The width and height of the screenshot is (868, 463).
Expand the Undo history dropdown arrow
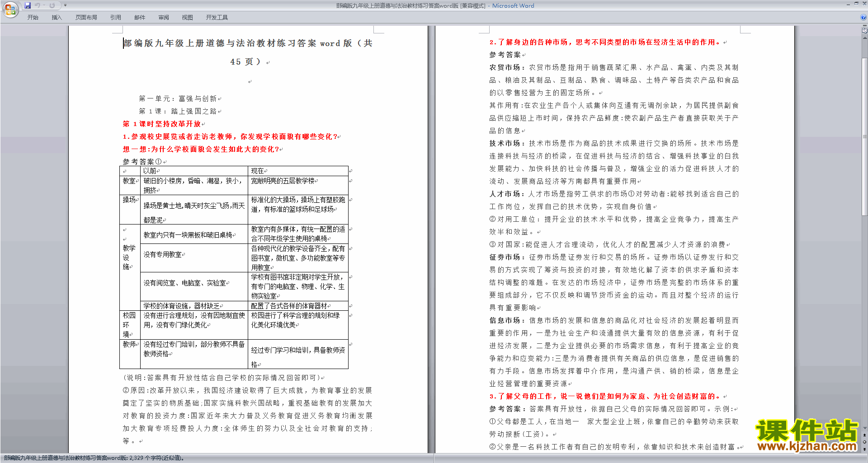44,5
